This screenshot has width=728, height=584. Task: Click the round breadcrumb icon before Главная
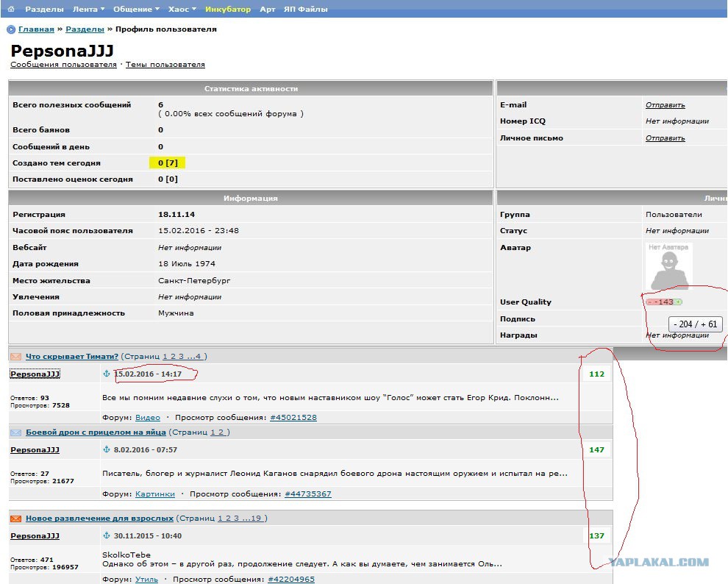(x=11, y=29)
